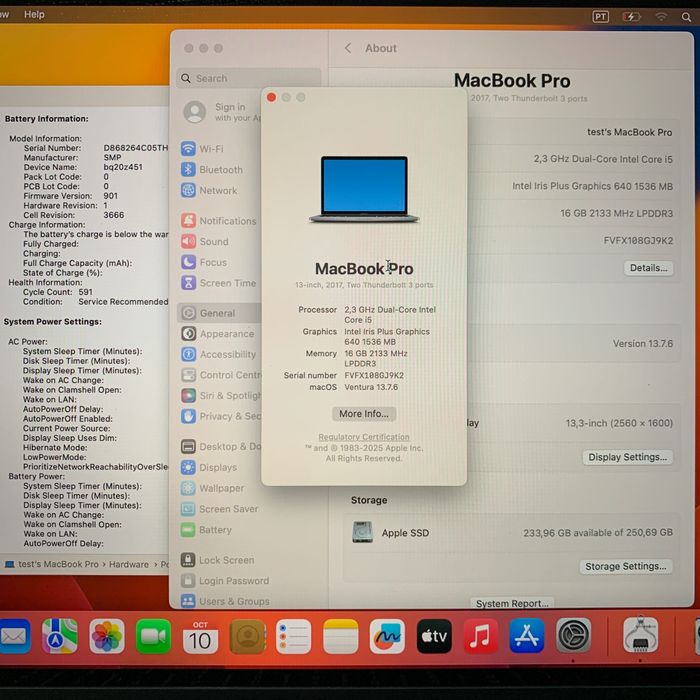Open Notifications bell icon in sidebar
Screen dimensions: 700x700
coord(188,221)
